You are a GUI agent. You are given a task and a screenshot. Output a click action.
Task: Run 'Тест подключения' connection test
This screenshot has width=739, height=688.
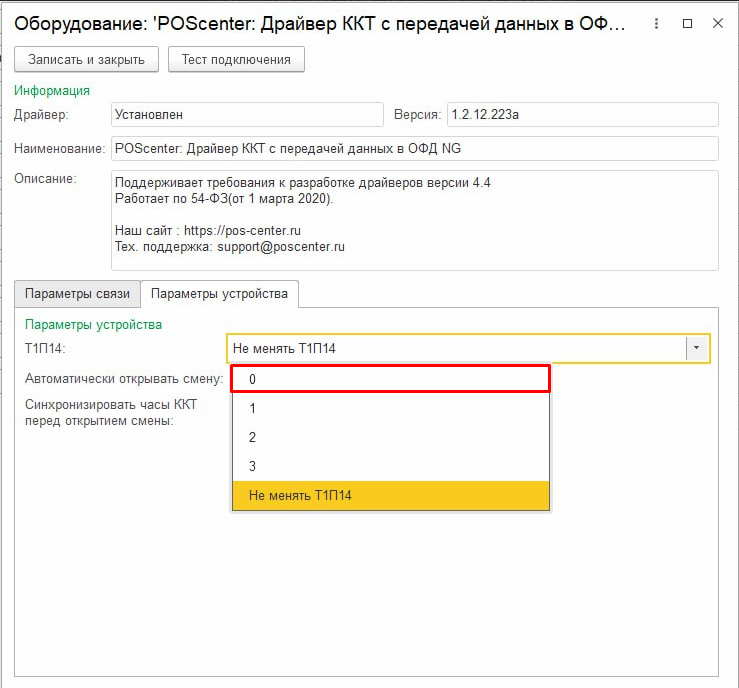[236, 59]
